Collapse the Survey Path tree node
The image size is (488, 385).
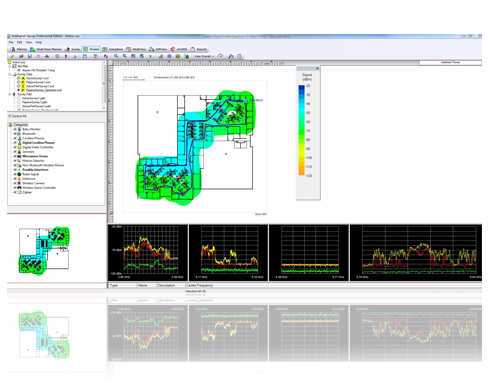10,94
